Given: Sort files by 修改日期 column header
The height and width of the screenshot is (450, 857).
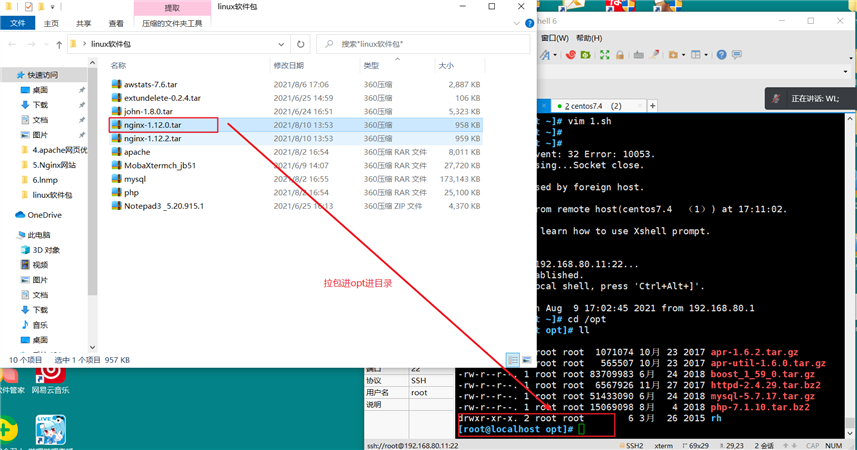Looking at the screenshot, I should coord(291,65).
